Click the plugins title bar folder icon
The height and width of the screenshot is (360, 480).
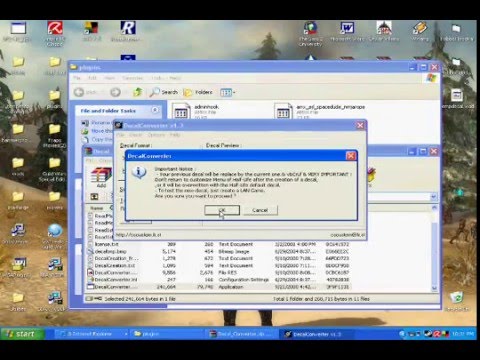(73, 67)
